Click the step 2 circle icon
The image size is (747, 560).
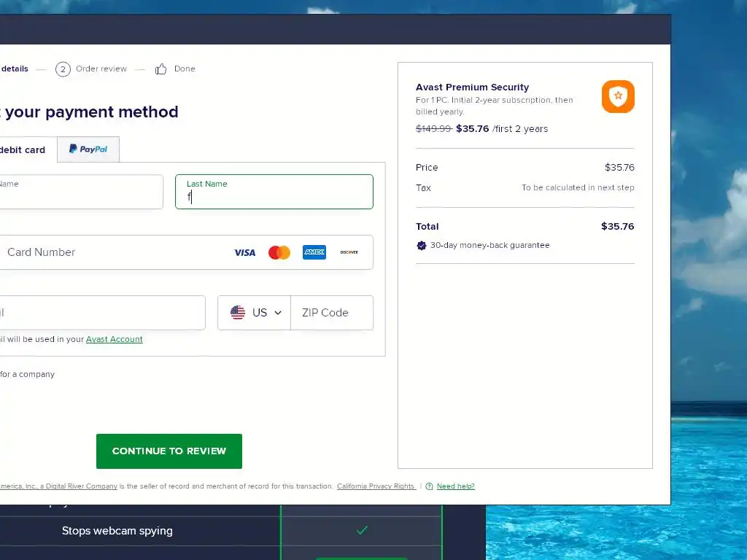63,69
